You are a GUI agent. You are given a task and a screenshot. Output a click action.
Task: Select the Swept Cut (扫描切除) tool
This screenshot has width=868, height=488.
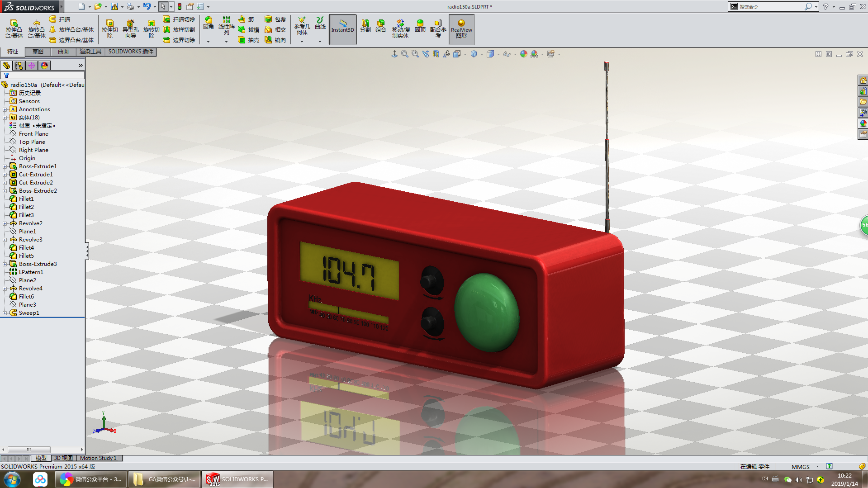point(179,19)
